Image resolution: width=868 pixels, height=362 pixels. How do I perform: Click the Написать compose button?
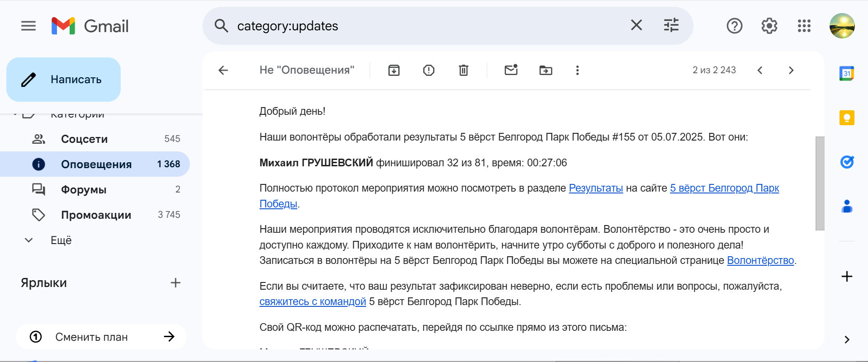[x=63, y=80]
